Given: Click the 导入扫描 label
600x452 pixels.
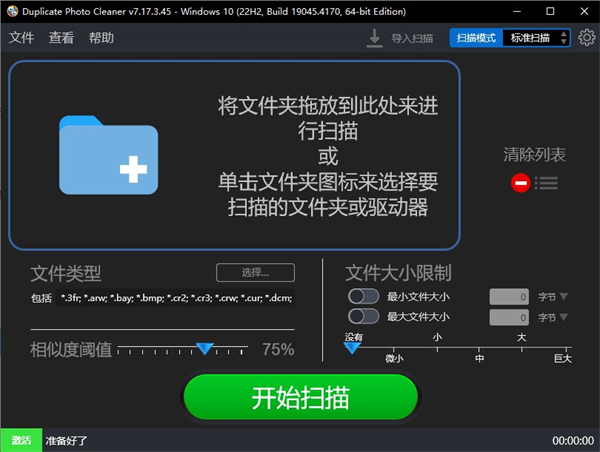Looking at the screenshot, I should (x=412, y=38).
